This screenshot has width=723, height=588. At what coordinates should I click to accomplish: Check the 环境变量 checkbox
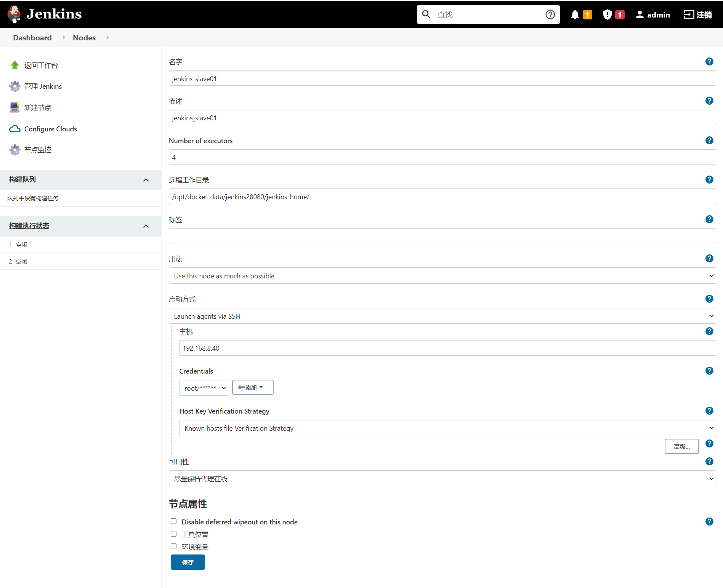tap(174, 546)
